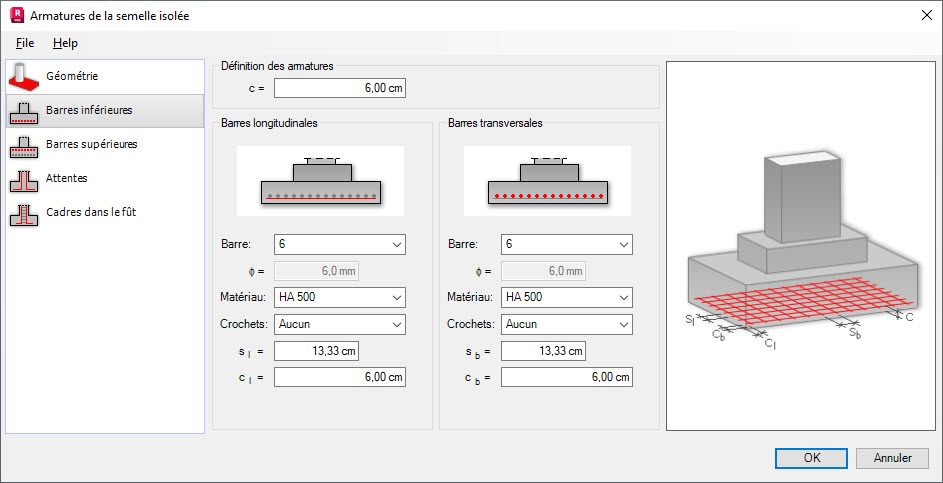Select the Géométrie footing icon
Screen dimensions: 943x483
coord(24,76)
